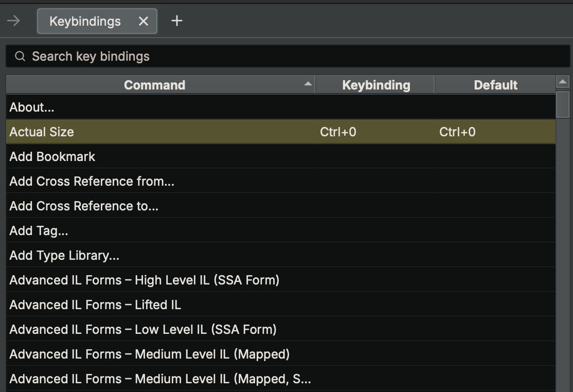Select Medium Level IL (Mapped, S... row
The width and height of the screenshot is (573, 392).
coord(281,379)
